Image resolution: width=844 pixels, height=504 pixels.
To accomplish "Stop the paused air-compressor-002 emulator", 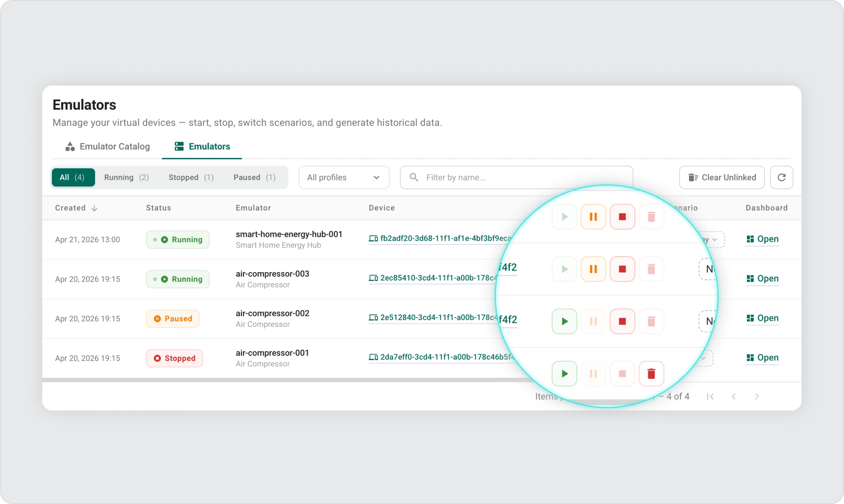I will point(622,321).
